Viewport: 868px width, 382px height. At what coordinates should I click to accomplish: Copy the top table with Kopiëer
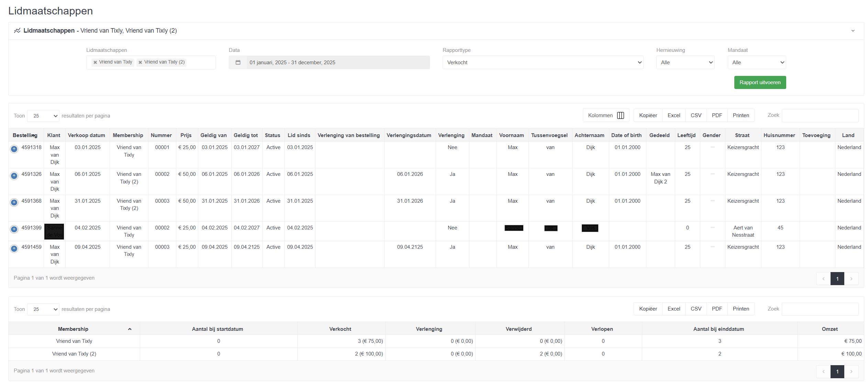click(648, 115)
